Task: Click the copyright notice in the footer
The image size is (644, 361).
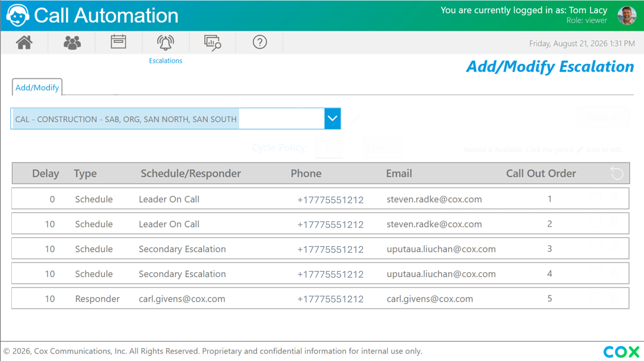Action: click(213, 351)
